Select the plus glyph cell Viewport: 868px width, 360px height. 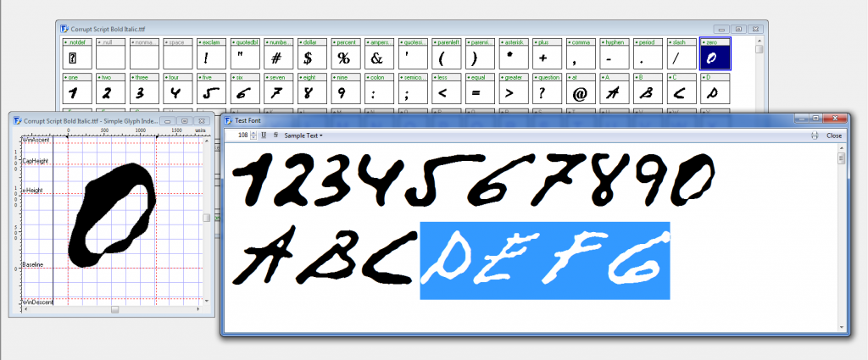[x=547, y=53]
